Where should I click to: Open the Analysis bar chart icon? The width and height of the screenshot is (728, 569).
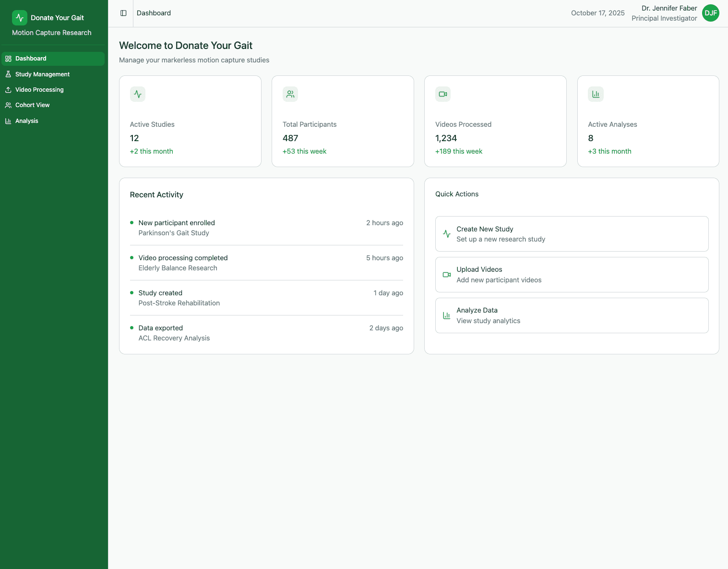point(8,121)
